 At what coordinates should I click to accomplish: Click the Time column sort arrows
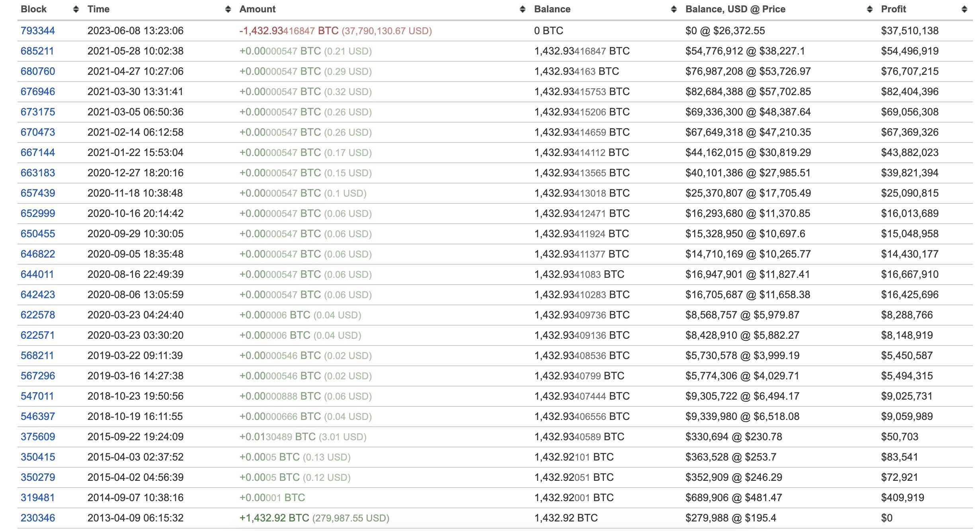228,9
